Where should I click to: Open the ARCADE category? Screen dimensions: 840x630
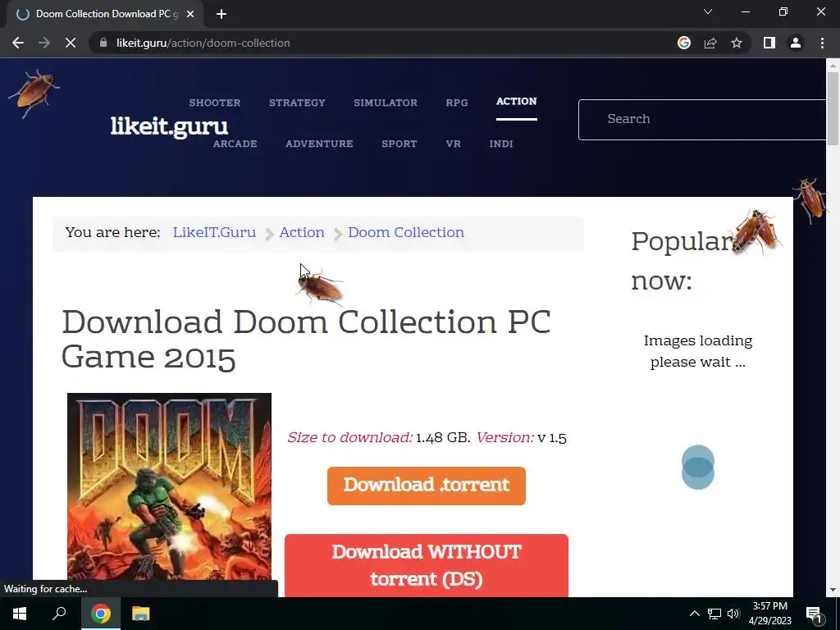pos(235,144)
